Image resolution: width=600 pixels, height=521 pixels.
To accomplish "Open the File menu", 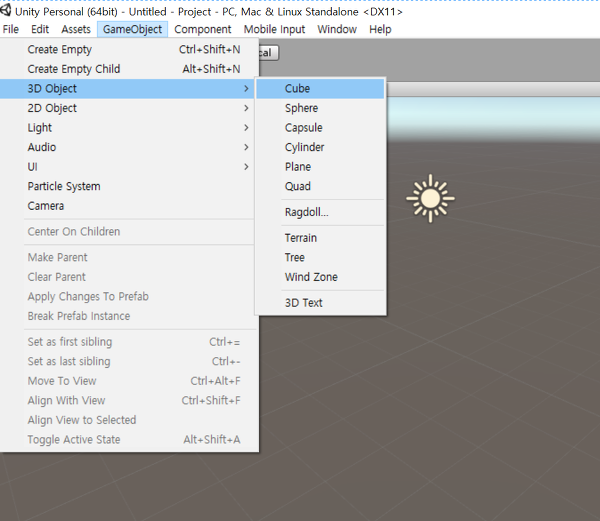I will [x=10, y=29].
